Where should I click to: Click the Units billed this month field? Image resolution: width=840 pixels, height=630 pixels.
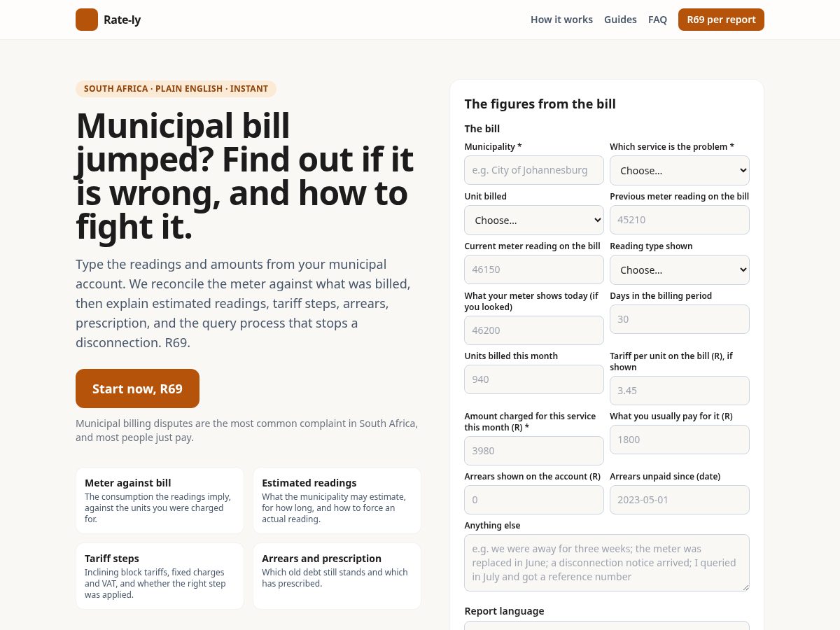(534, 379)
